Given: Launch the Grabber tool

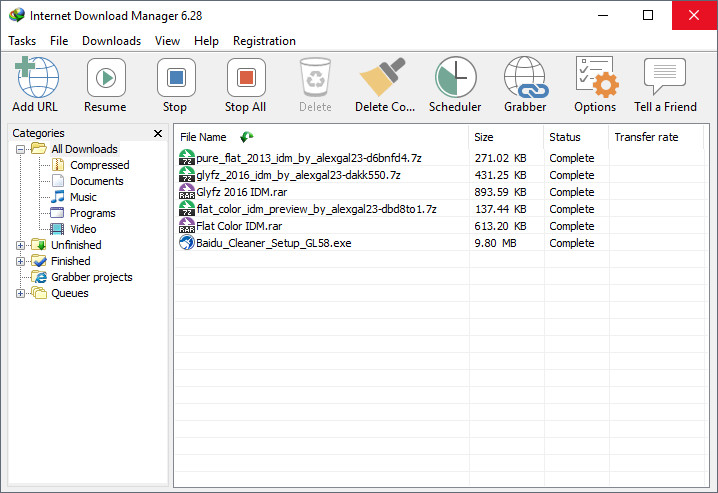Looking at the screenshot, I should 525,78.
